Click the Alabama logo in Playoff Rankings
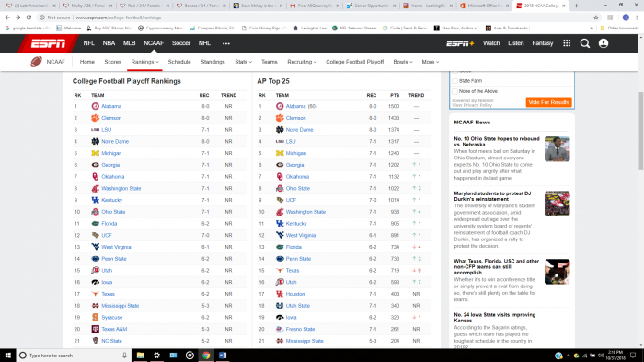 [x=96, y=106]
